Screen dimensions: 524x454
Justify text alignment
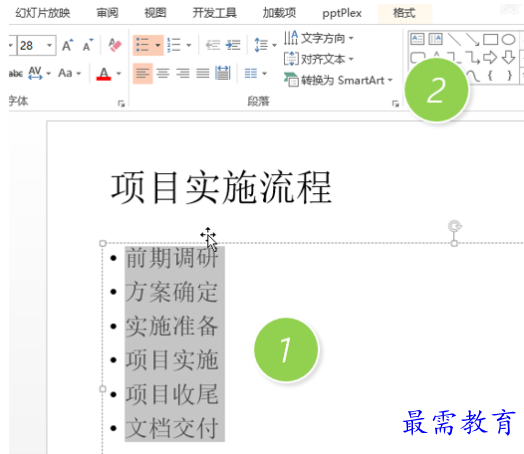203,73
